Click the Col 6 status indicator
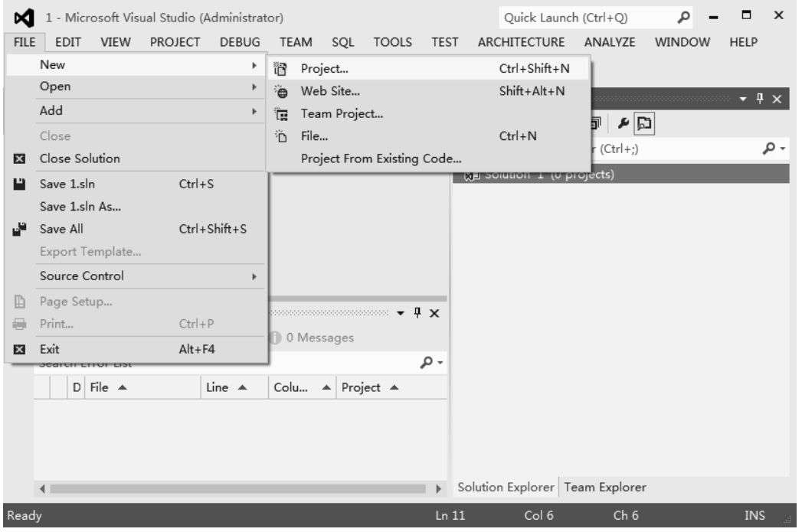The image size is (802, 532). coord(538,516)
